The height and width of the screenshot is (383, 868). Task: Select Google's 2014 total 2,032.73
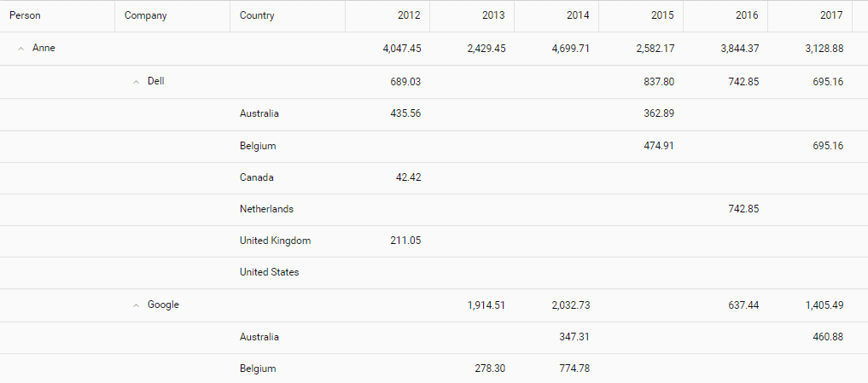(571, 305)
